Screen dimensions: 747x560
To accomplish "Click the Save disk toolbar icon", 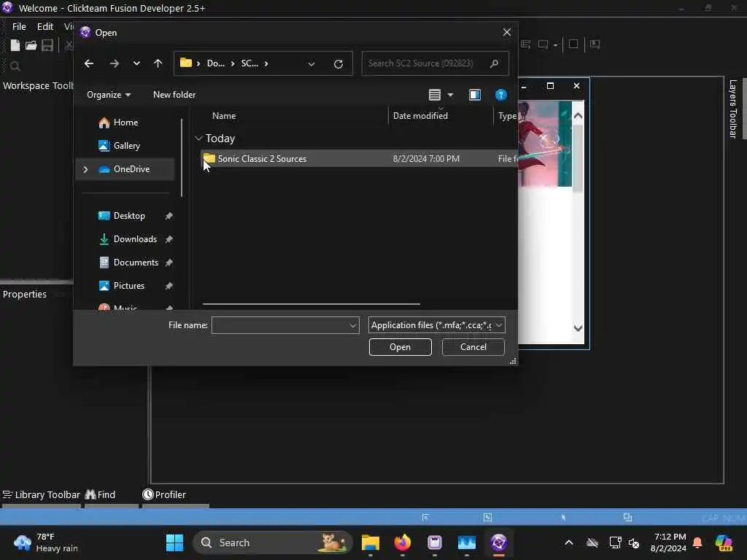I will [47, 45].
